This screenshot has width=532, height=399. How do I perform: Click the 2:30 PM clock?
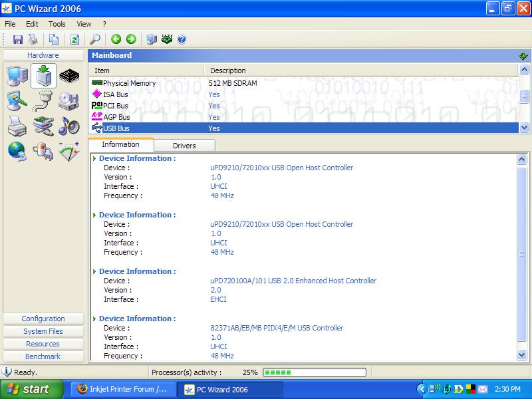point(507,389)
